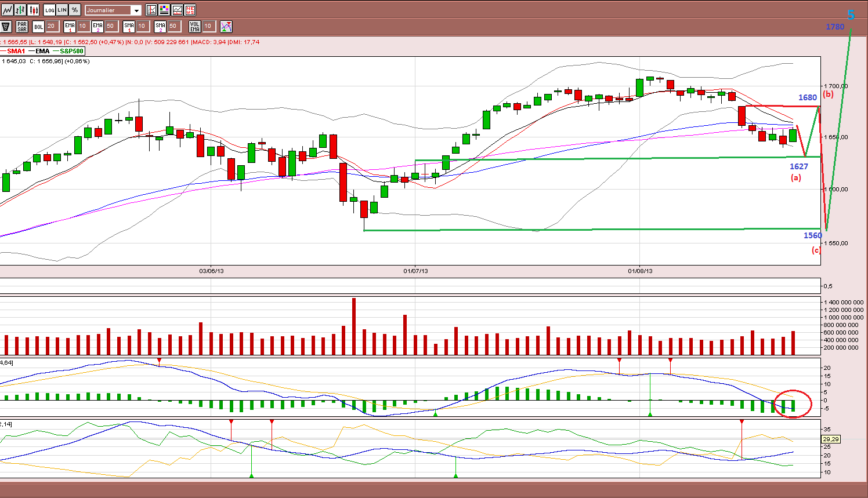Open the indicators chart icon
This screenshot has width=868, height=498.
click(177, 10)
